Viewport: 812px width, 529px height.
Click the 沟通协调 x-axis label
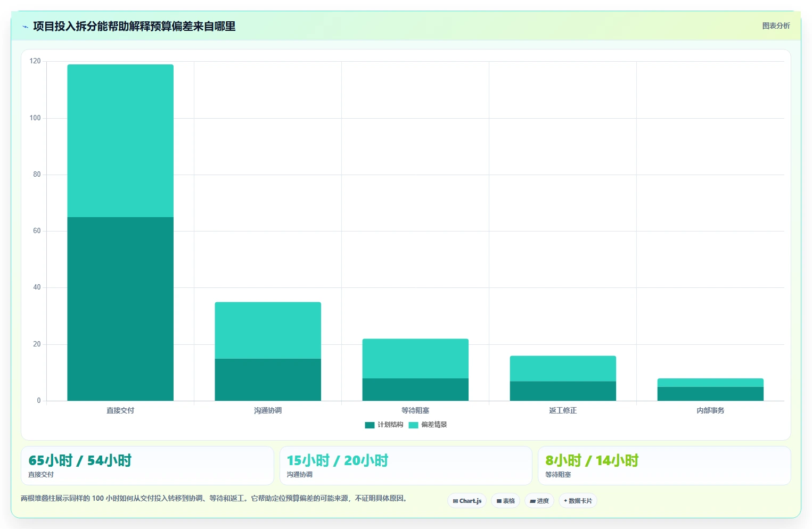tap(268, 410)
